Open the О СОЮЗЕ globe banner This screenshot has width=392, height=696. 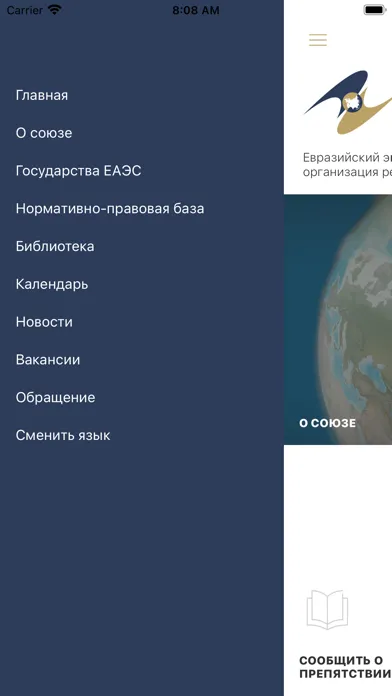click(338, 319)
